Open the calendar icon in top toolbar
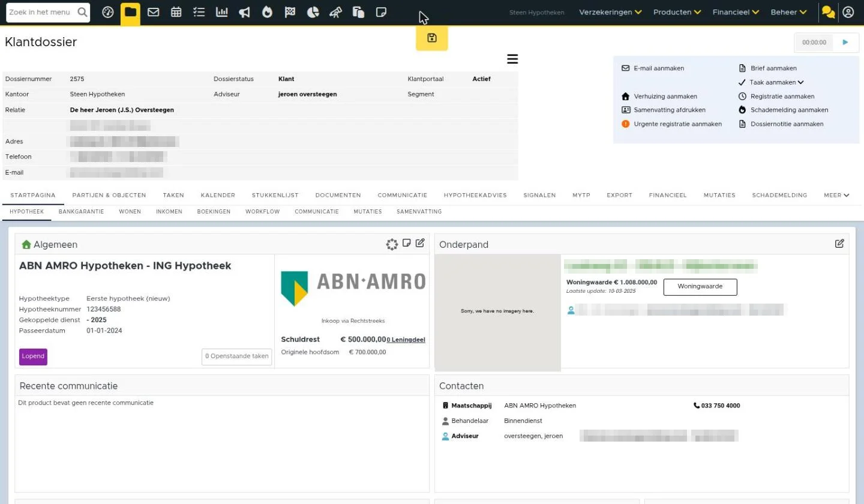The height and width of the screenshot is (504, 864). (176, 12)
